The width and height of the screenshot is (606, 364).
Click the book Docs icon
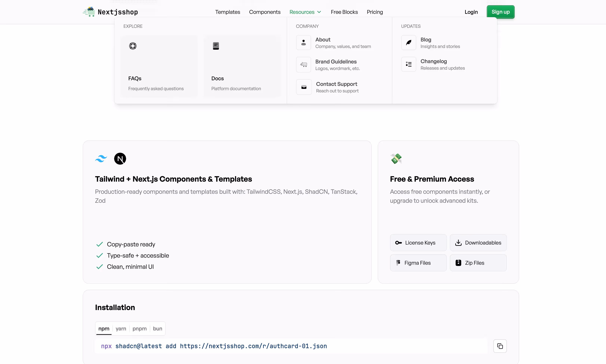[216, 46]
